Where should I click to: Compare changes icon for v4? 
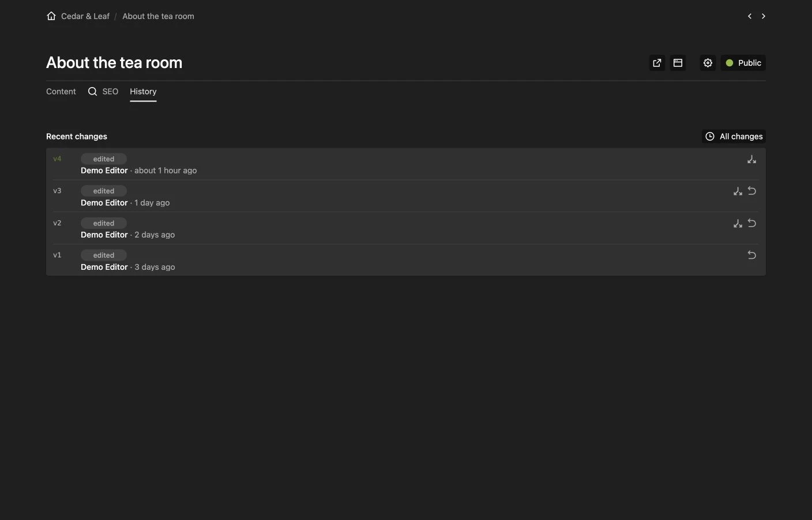(x=752, y=159)
